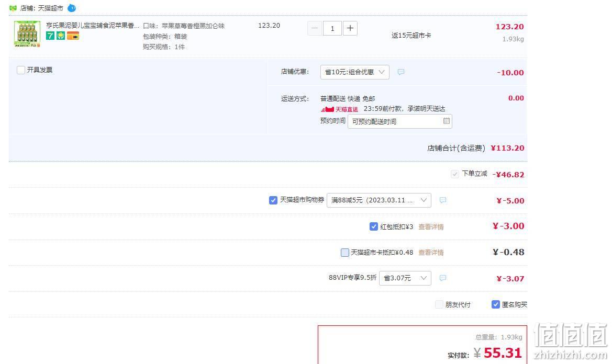Click the flavor text 苹果草莓香橙黑加仑味
Viewport: 612px width, 364px height.
click(193, 26)
